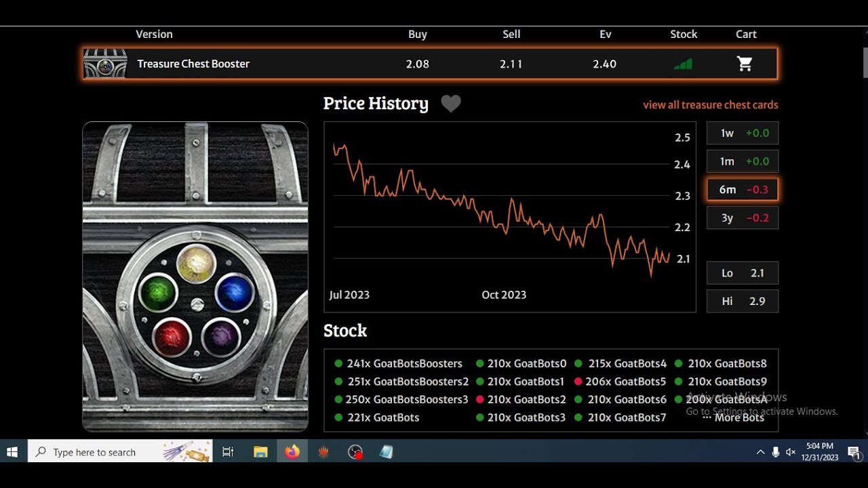Open the large treasure chest image
868x488 pixels.
195,277
